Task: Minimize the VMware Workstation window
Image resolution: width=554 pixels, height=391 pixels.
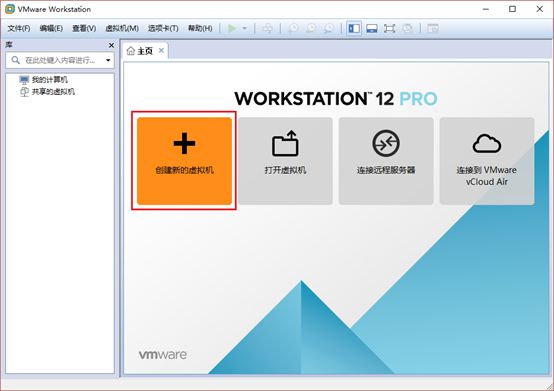Action: [486, 9]
